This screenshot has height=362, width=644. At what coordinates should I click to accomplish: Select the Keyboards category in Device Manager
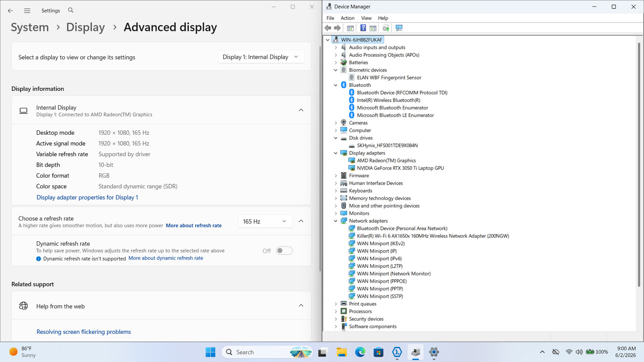(x=361, y=191)
